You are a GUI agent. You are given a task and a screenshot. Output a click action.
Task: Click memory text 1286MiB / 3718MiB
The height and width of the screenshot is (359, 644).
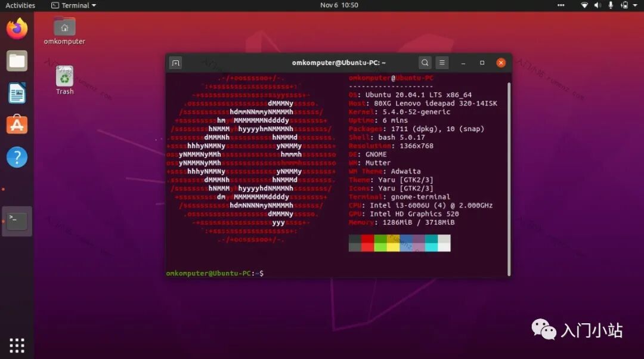tap(419, 222)
